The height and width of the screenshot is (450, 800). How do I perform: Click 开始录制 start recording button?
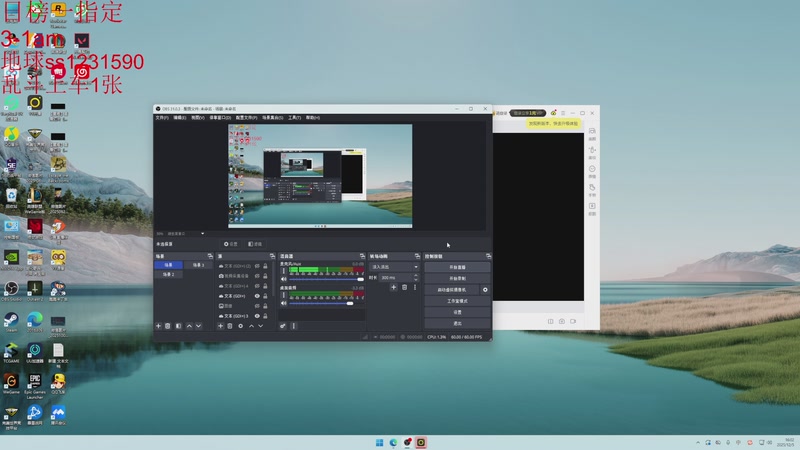pos(457,279)
